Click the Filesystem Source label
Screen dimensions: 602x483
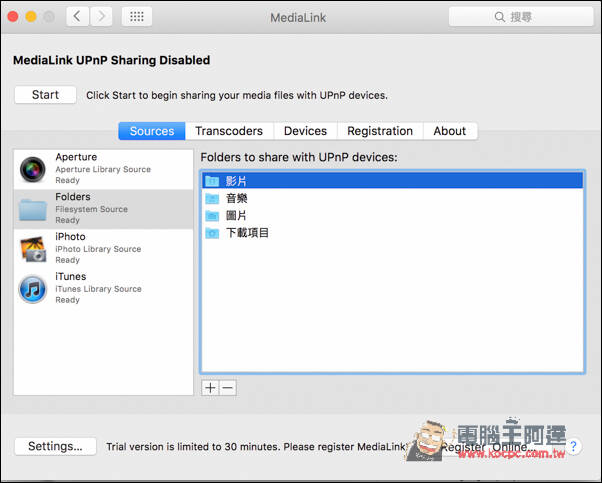point(91,209)
